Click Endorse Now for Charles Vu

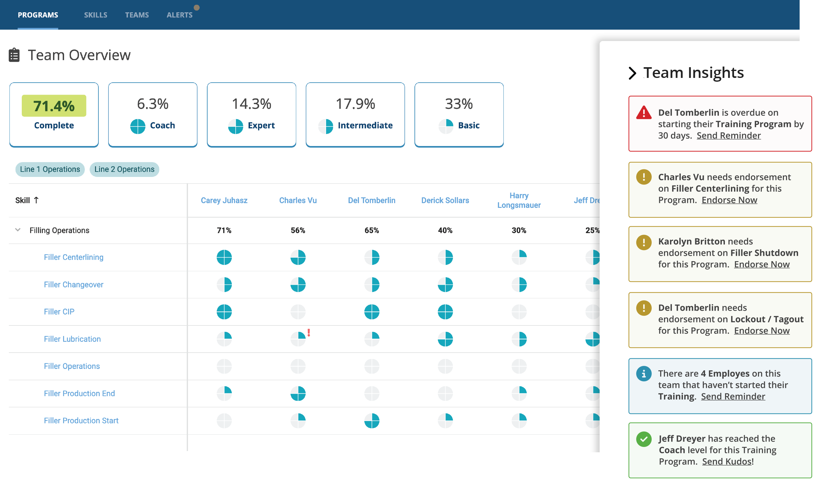point(729,200)
